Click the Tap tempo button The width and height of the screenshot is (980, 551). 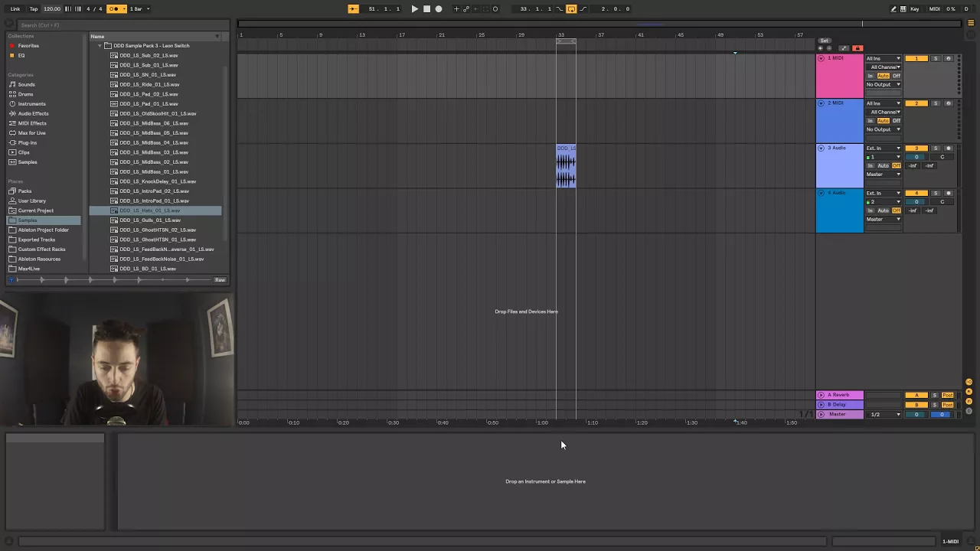pyautogui.click(x=34, y=8)
